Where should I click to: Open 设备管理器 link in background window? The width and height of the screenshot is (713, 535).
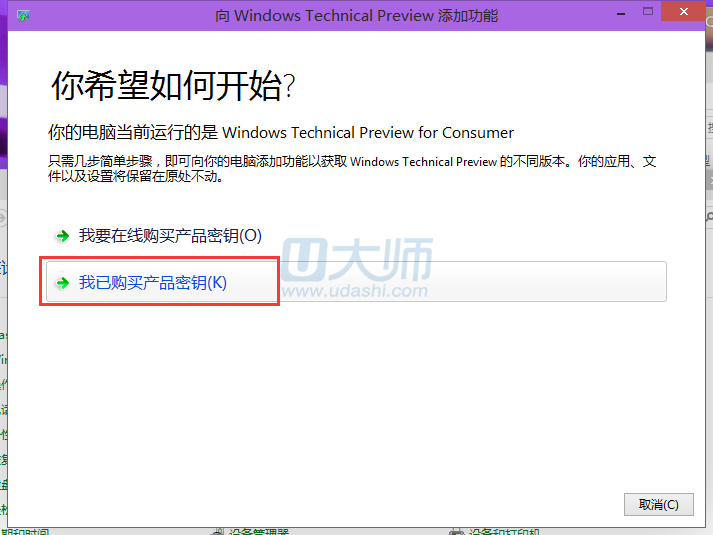(258, 531)
